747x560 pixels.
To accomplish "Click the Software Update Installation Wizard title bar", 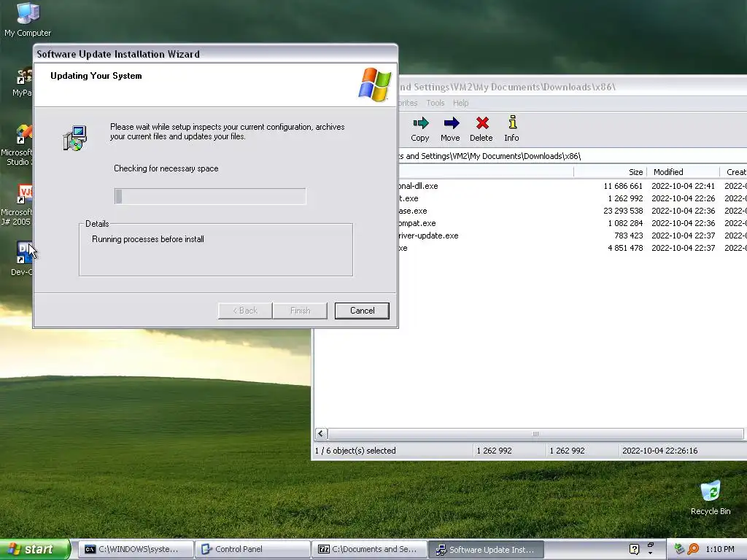I will (215, 54).
